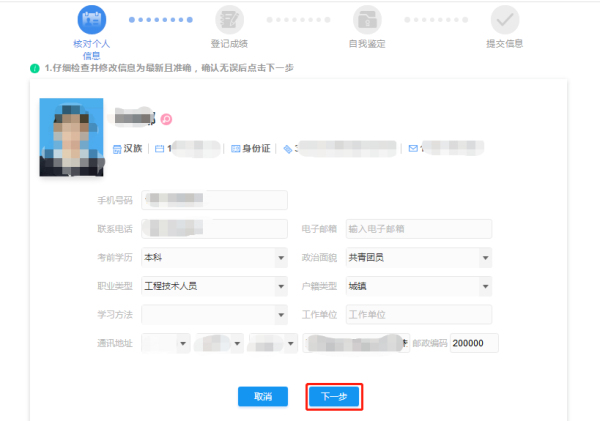The image size is (600, 421).
Task: Click the pink search icon beside name
Action: click(x=166, y=119)
